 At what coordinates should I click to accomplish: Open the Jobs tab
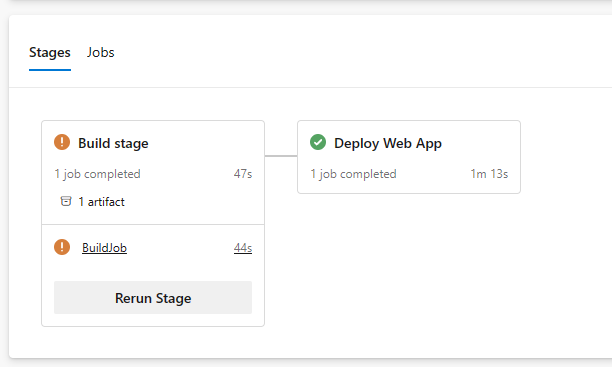coord(100,52)
